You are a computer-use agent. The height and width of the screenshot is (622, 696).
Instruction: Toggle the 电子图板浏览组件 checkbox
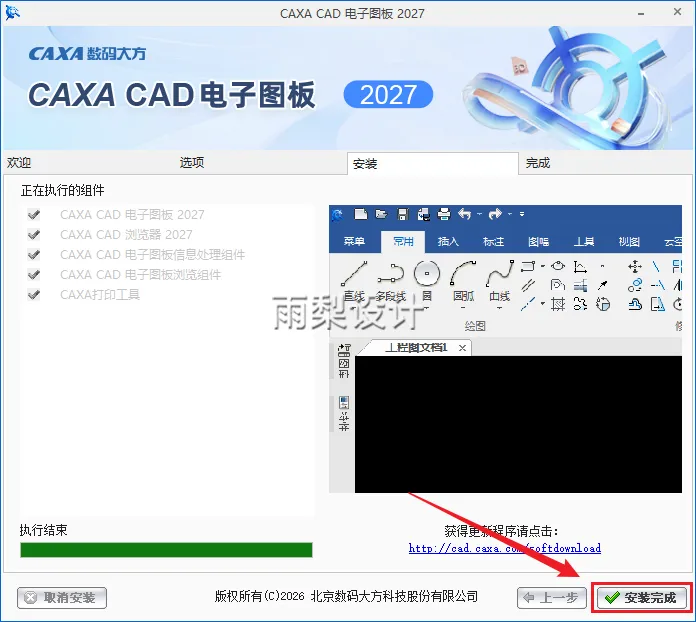click(x=34, y=275)
